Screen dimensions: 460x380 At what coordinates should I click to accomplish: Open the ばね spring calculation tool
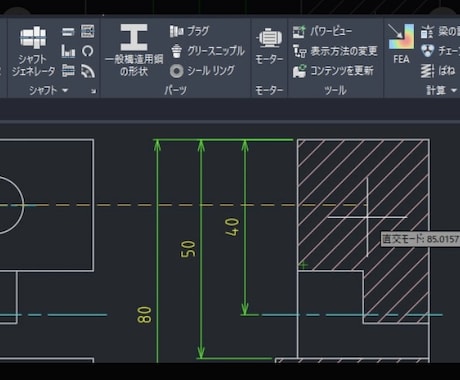click(438, 71)
